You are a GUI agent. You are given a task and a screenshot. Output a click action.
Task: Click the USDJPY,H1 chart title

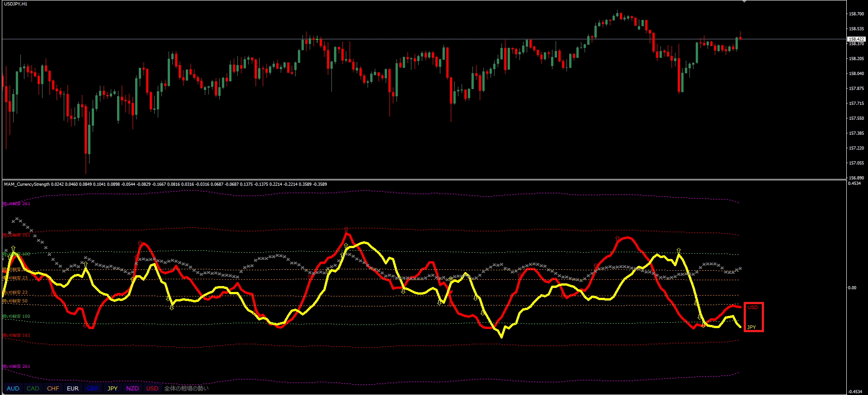click(x=16, y=4)
